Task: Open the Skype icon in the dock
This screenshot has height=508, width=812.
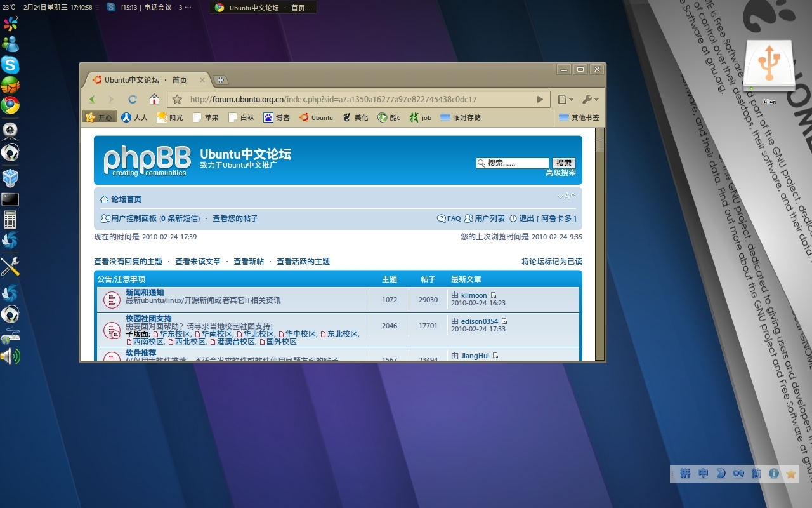Action: (x=10, y=65)
